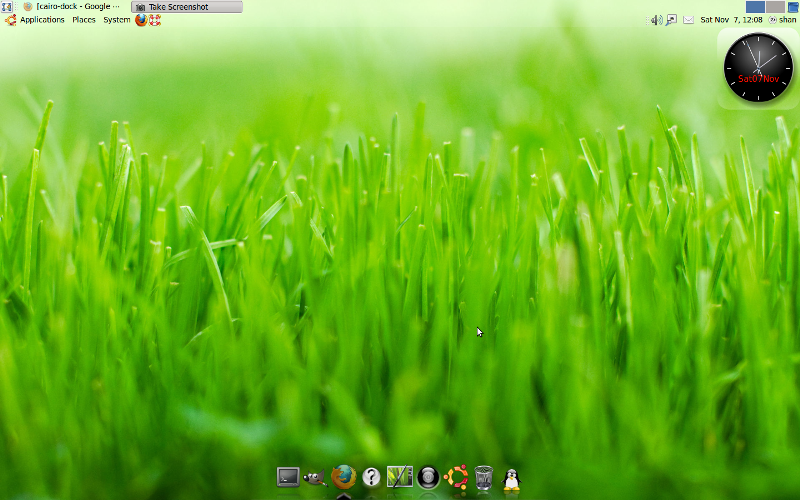Screen dimensions: 800x500
Task: Open the Ubuntu logo dock launcher
Action: coord(456,477)
